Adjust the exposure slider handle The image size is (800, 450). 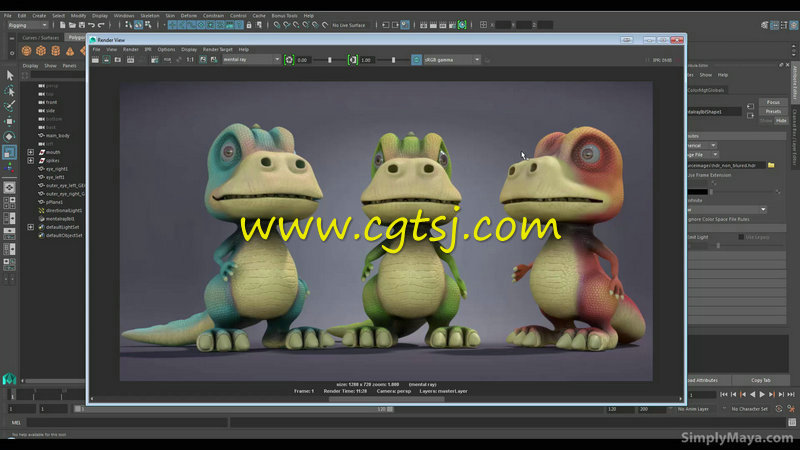330,60
